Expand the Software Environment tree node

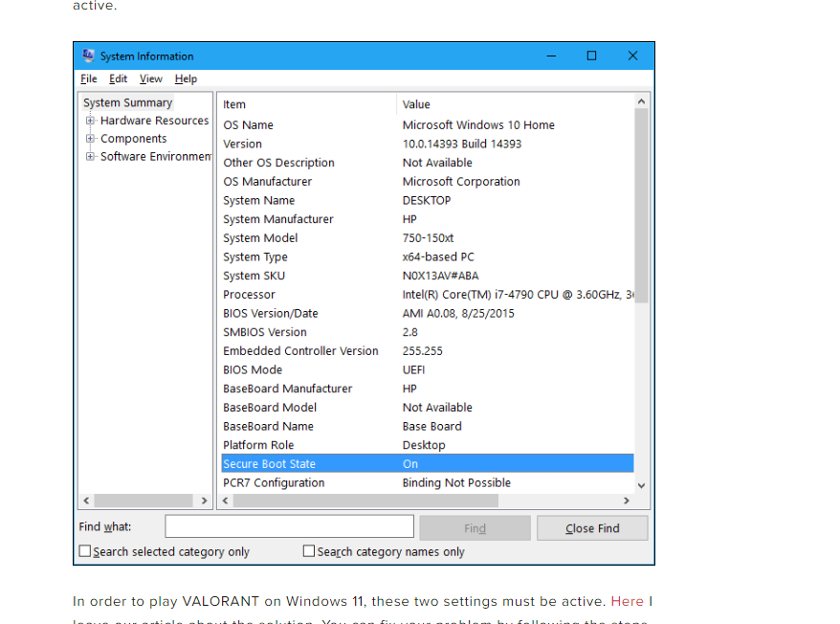click(91, 156)
